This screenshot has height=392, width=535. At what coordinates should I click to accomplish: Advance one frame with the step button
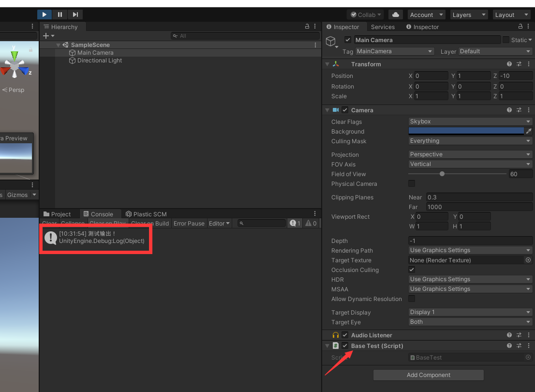coord(75,15)
